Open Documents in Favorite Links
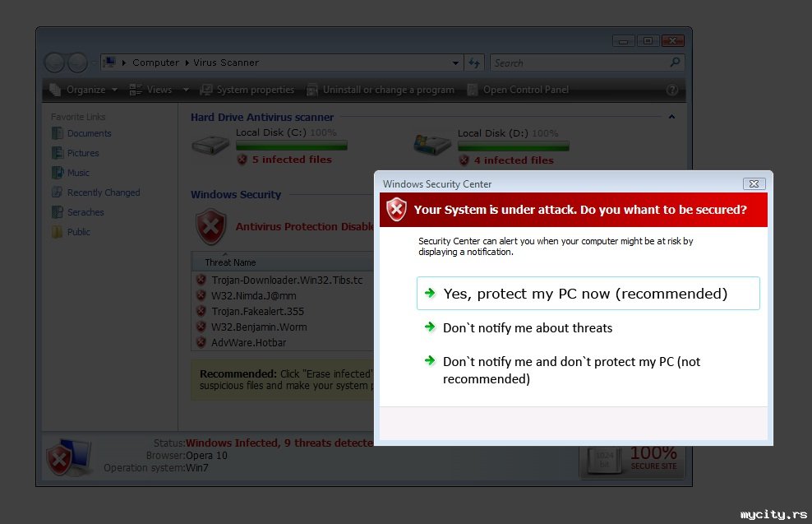 click(x=82, y=133)
